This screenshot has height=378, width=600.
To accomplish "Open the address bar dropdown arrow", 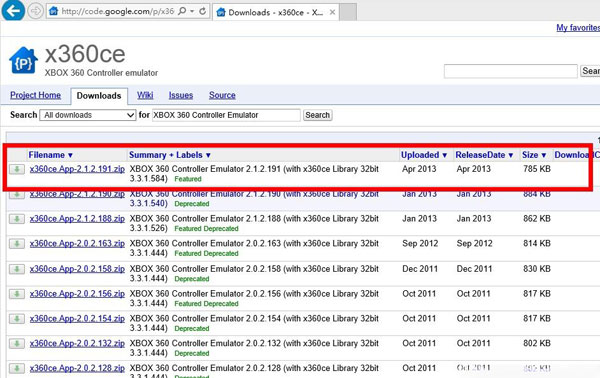I will coord(192,11).
